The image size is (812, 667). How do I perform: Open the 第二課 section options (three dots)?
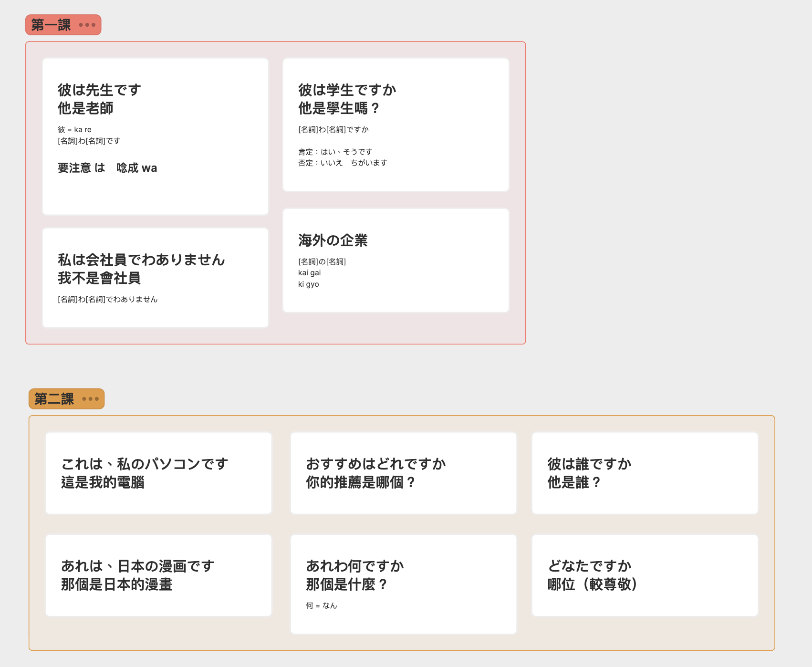tap(90, 399)
